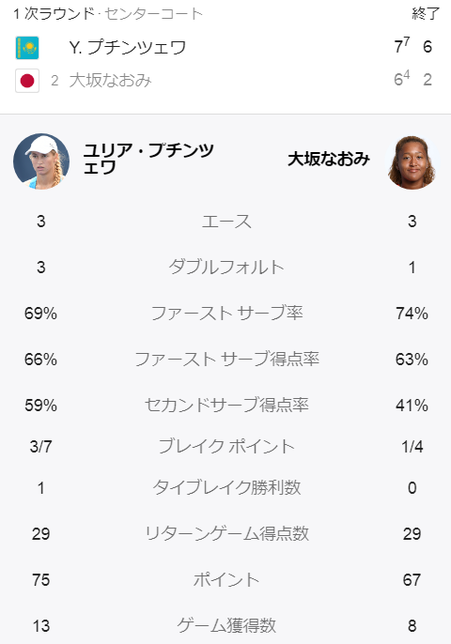Select the ファースト サーブ得点率 row
This screenshot has height=644, width=451.
pyautogui.click(x=226, y=360)
